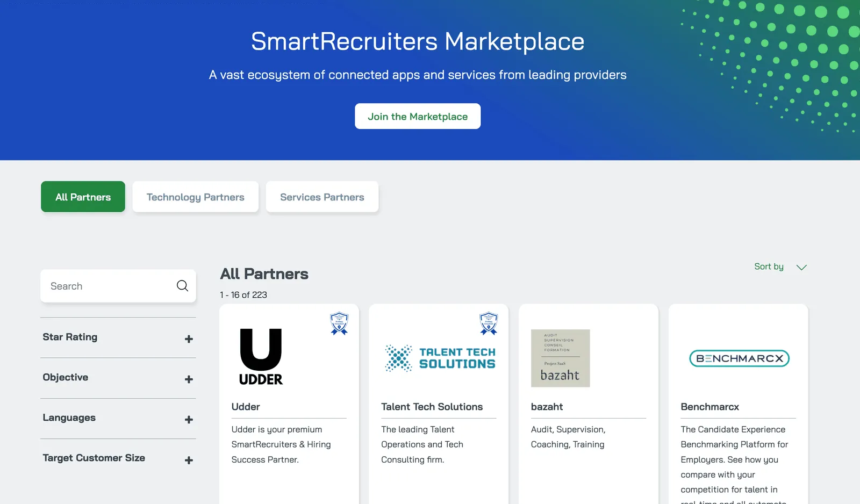Click the SmartRecruiters Marketplace heading
860x504 pixels.
418,41
